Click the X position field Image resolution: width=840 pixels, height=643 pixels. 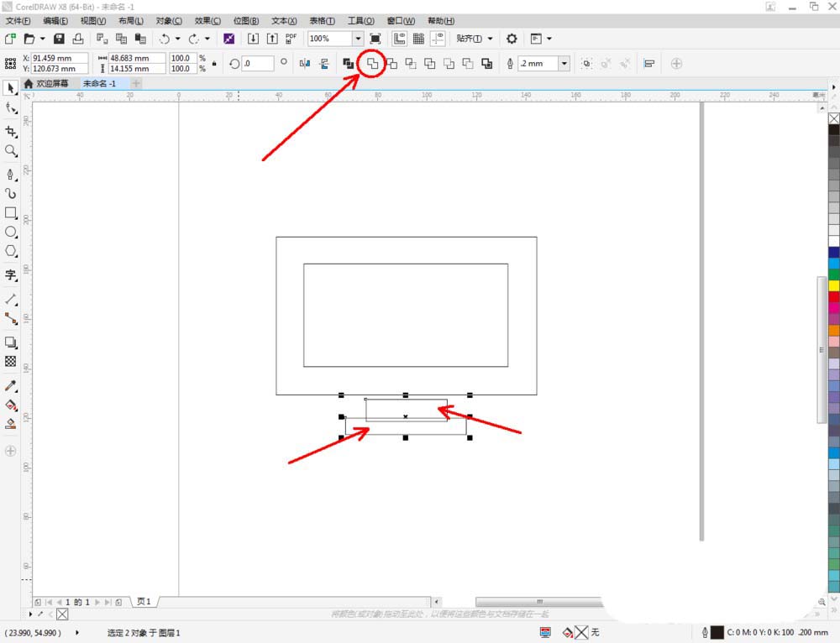(x=60, y=58)
